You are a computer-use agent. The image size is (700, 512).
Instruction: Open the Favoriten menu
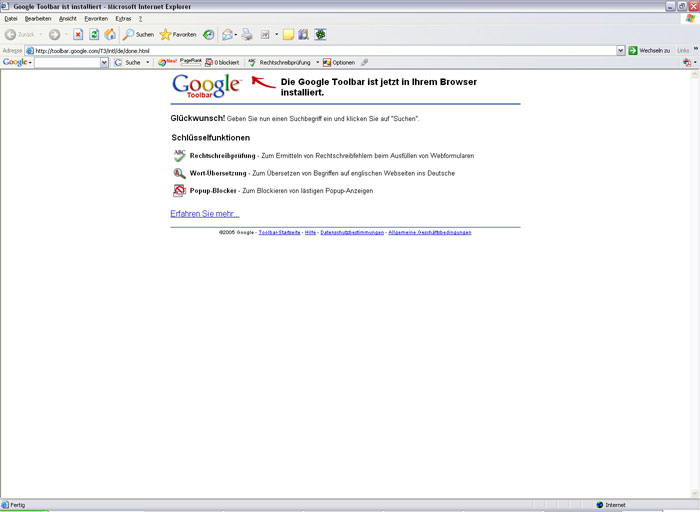(96, 19)
